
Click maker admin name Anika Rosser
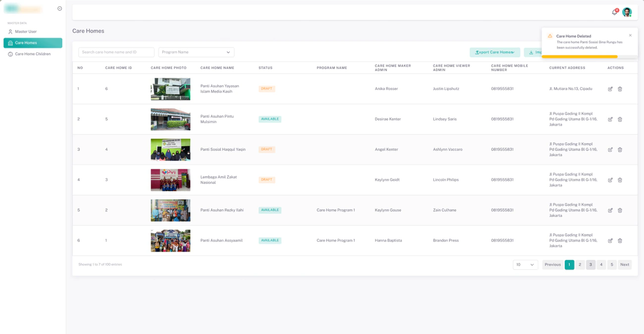tap(386, 89)
